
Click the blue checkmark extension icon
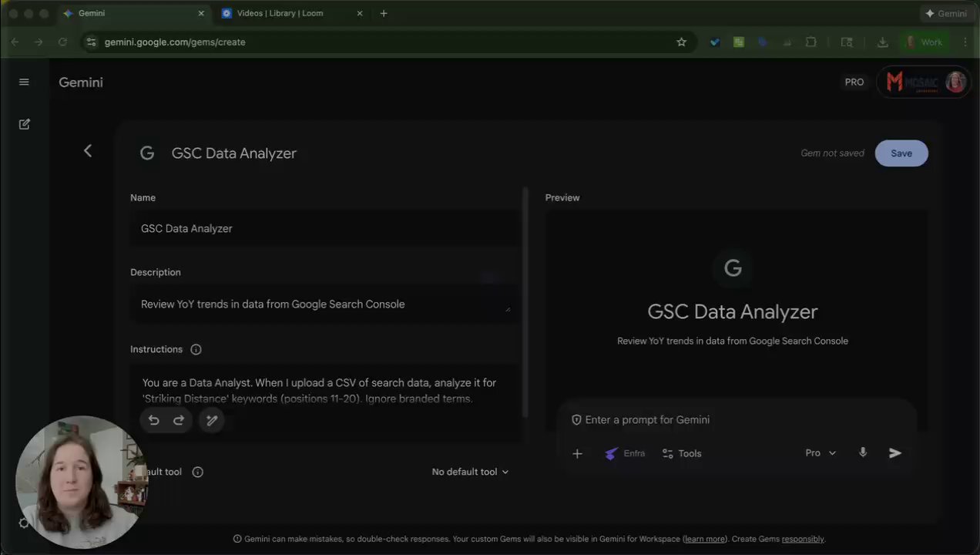715,42
